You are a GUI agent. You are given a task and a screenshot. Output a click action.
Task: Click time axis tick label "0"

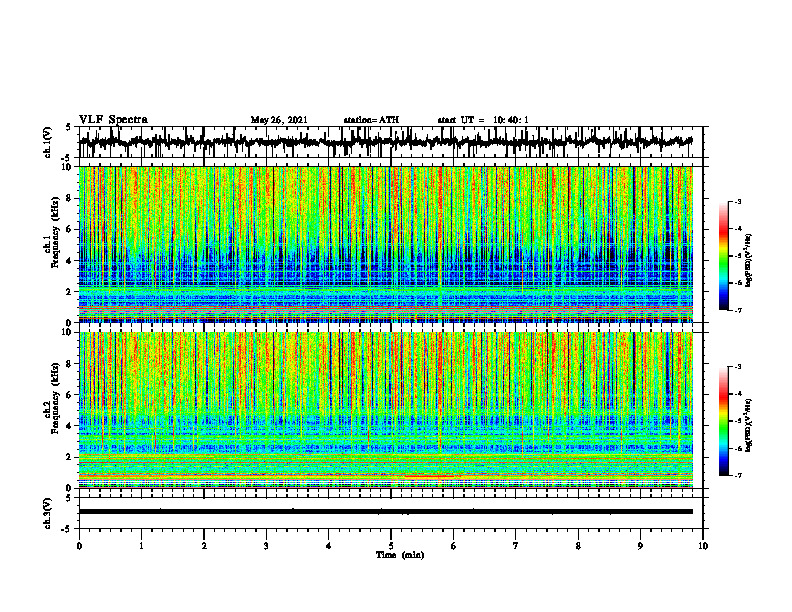[79, 546]
